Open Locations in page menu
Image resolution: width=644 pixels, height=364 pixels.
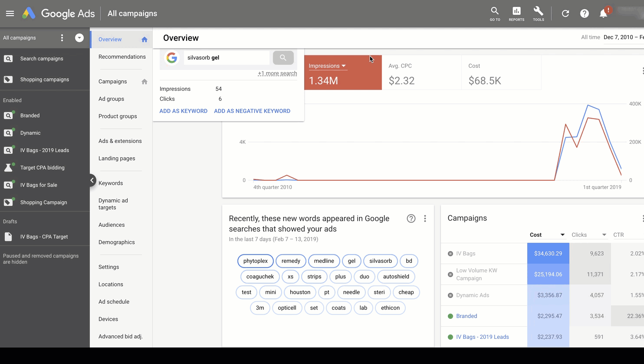point(111,285)
